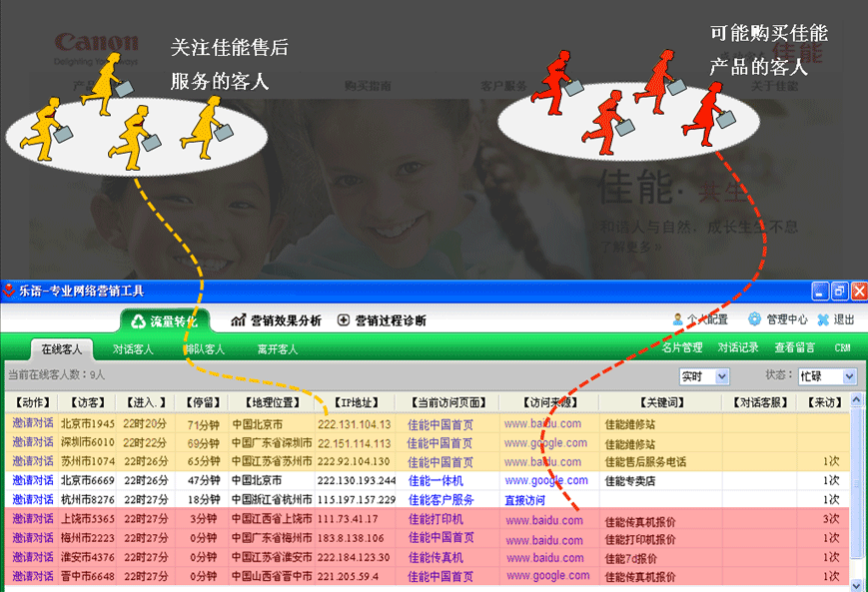868x592 pixels.
Task: Select keyword 佳能专卖店
Action: point(630,481)
